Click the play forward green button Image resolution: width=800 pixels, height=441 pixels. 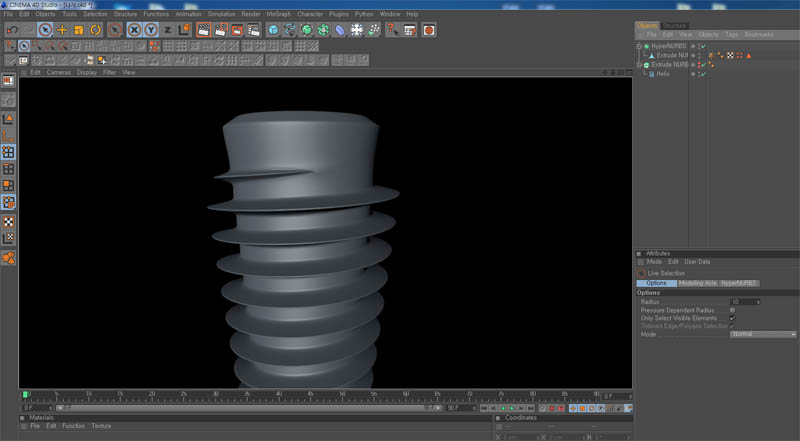(512, 408)
